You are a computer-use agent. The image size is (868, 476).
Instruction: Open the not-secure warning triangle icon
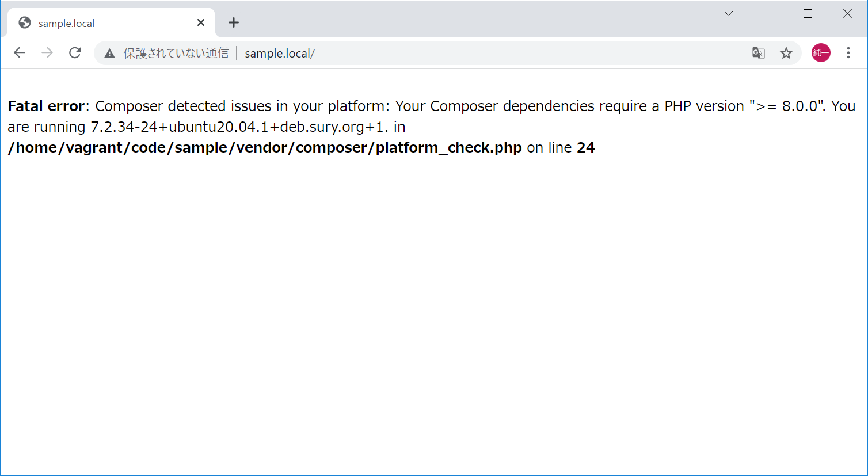click(109, 54)
